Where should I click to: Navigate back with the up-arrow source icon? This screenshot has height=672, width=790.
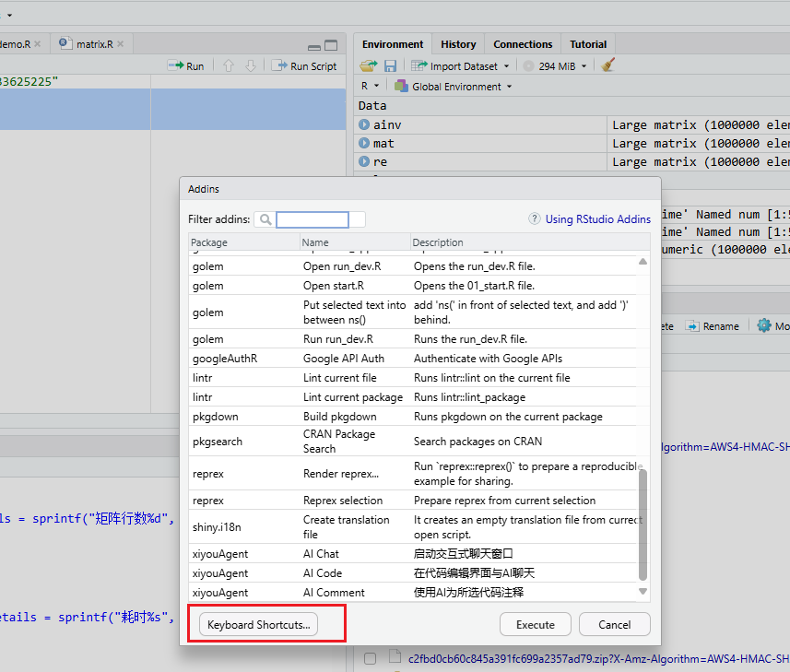point(230,65)
